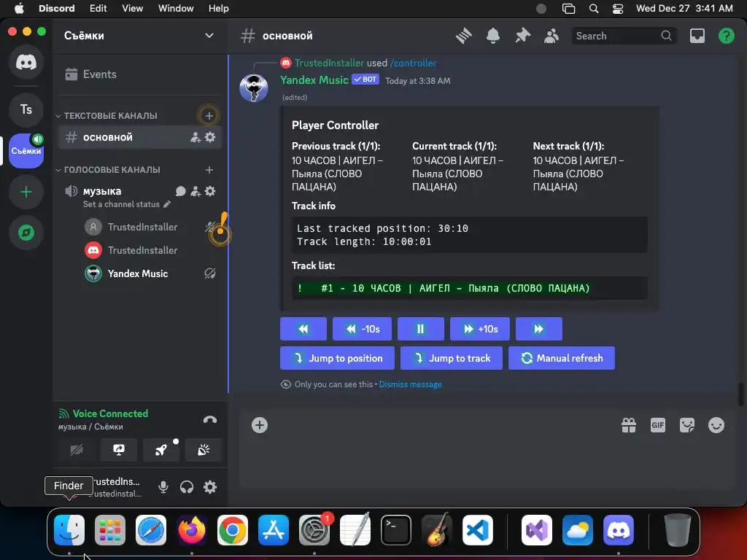Open the Yandex Music bot name
Image resolution: width=747 pixels, height=560 pixels.
[314, 80]
